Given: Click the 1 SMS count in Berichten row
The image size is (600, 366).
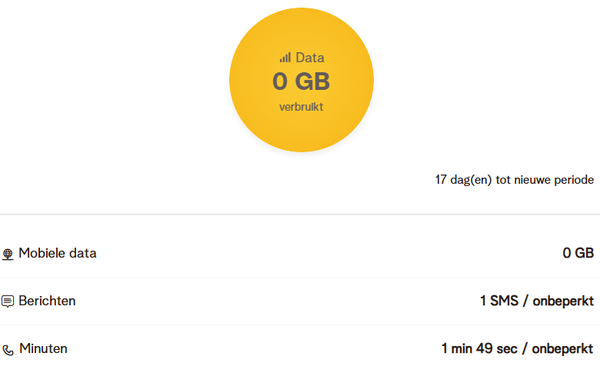Looking at the screenshot, I should 499,301.
